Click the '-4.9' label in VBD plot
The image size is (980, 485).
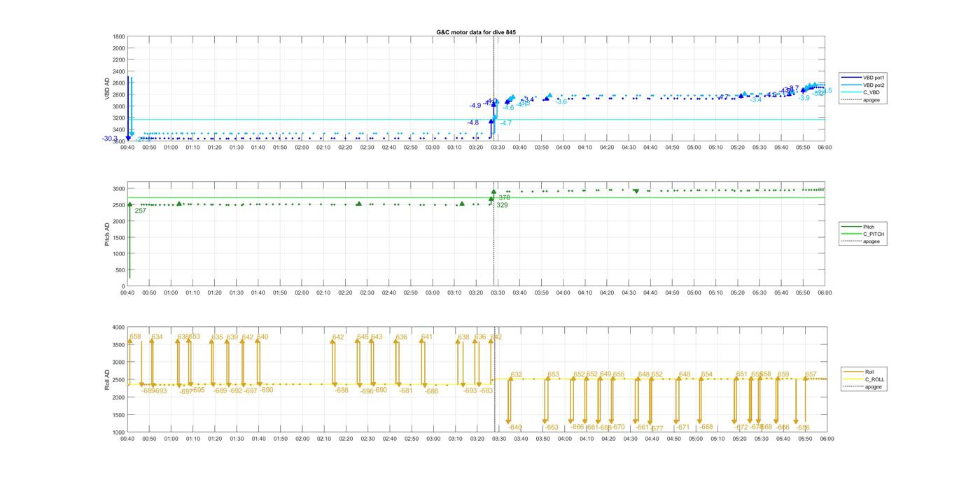(x=475, y=106)
